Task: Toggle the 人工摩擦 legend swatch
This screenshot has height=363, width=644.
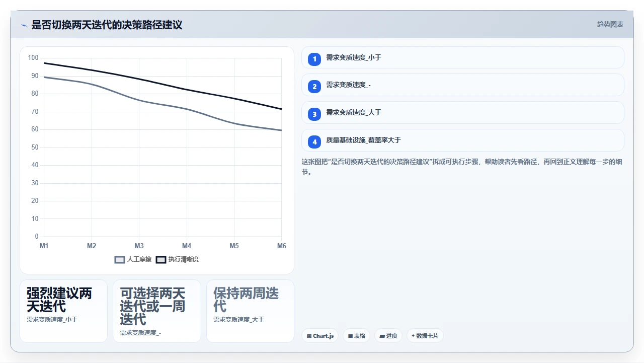Action: click(x=120, y=259)
